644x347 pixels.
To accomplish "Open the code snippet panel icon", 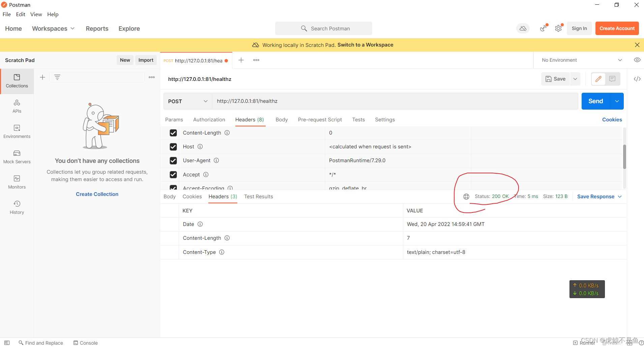I will click(637, 79).
